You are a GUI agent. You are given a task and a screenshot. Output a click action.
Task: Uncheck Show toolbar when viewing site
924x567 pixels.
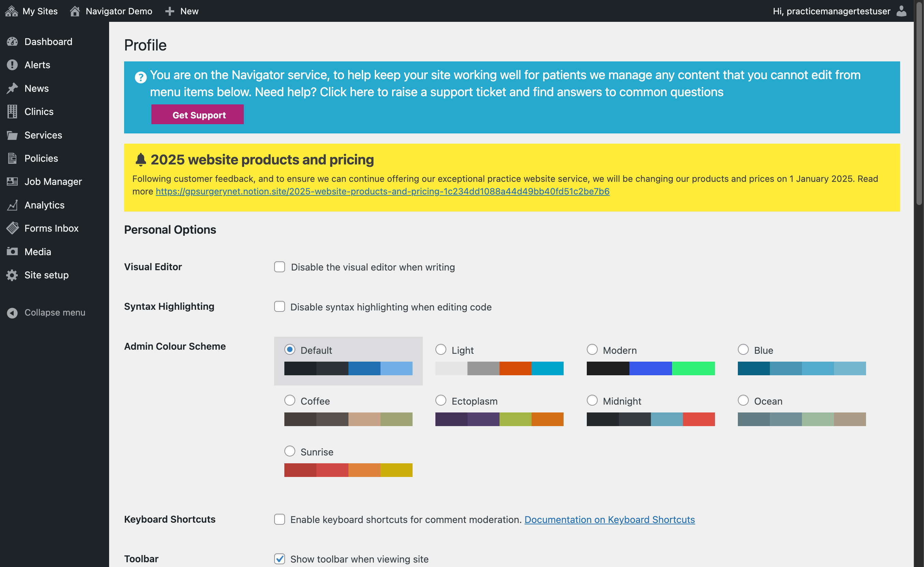pos(279,559)
